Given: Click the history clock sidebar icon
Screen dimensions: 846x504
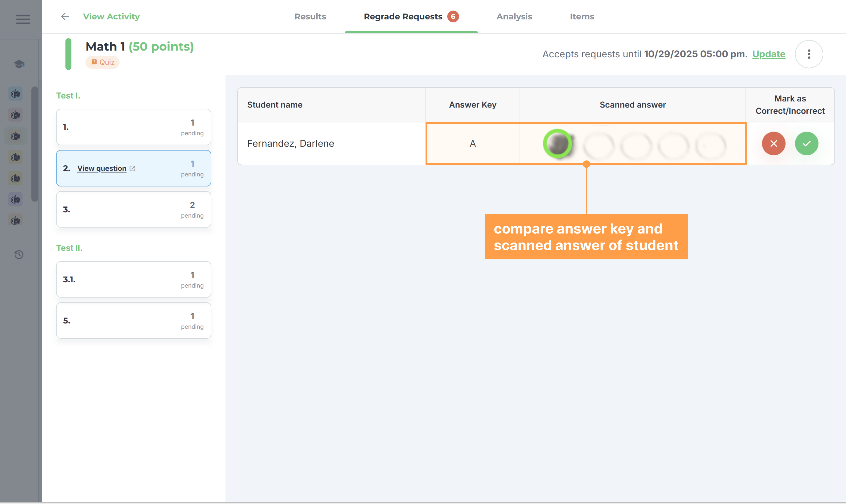Looking at the screenshot, I should [19, 254].
